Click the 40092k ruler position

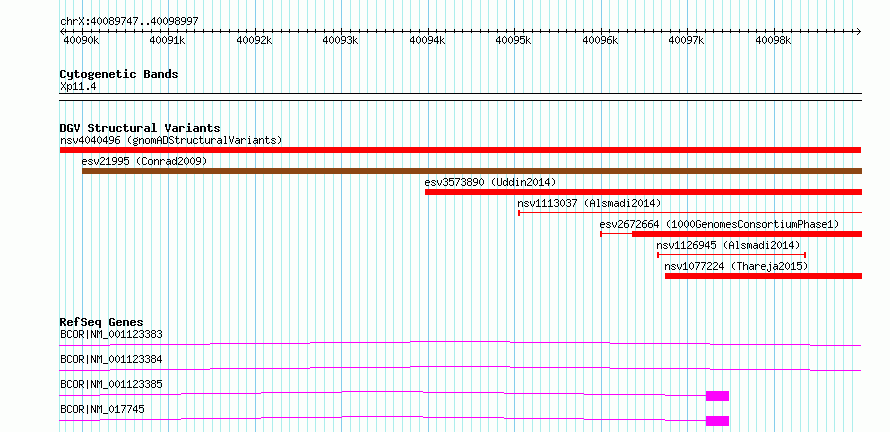[x=254, y=41]
